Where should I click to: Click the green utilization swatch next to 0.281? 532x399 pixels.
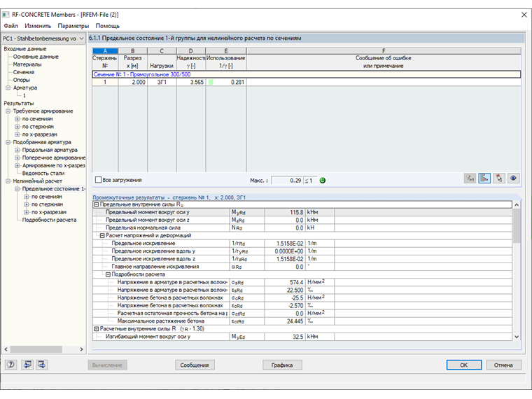[x=211, y=82]
